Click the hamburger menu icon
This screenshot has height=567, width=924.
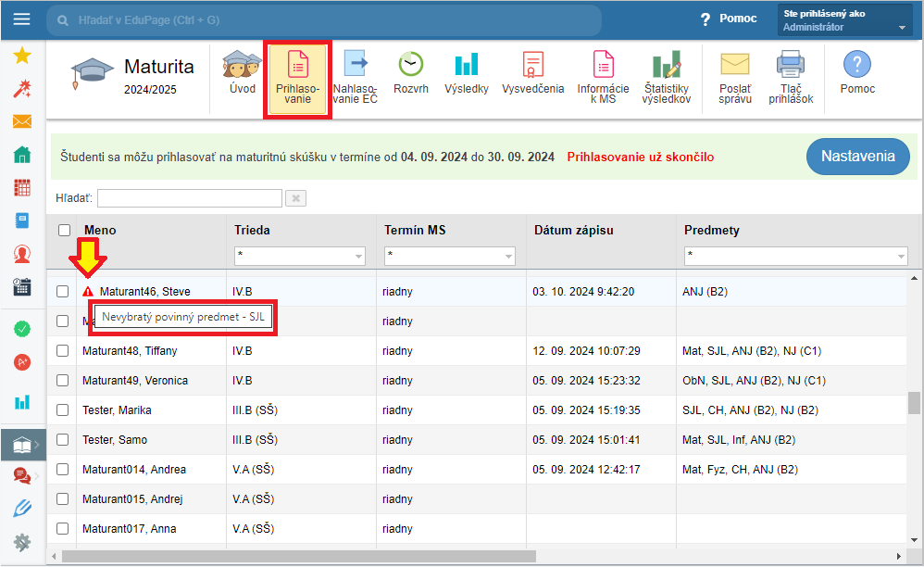click(x=22, y=19)
